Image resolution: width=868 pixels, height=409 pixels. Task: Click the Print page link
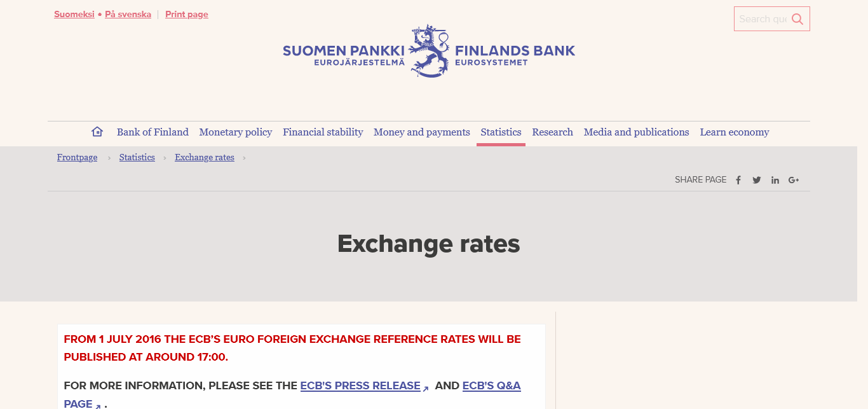pos(187,15)
